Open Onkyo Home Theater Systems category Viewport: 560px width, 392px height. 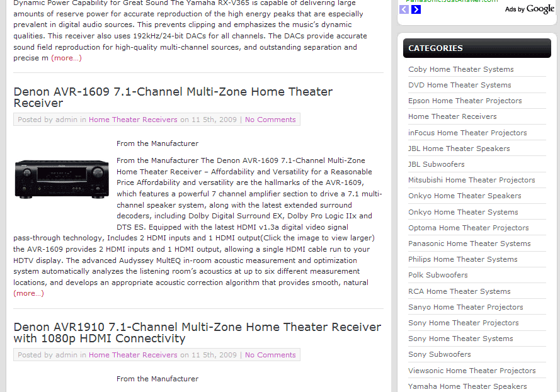tap(463, 212)
